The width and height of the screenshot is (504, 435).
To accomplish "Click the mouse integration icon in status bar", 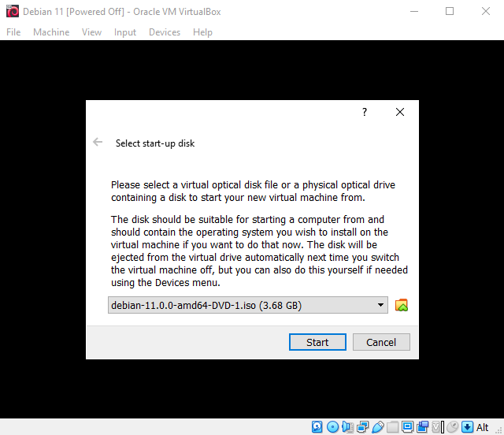I will pyautogui.click(x=453, y=427).
